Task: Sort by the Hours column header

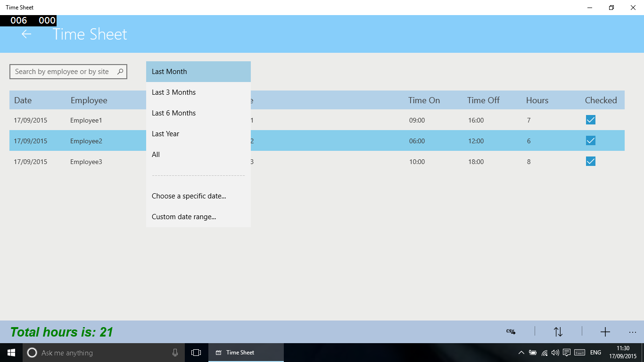Action: (x=537, y=100)
